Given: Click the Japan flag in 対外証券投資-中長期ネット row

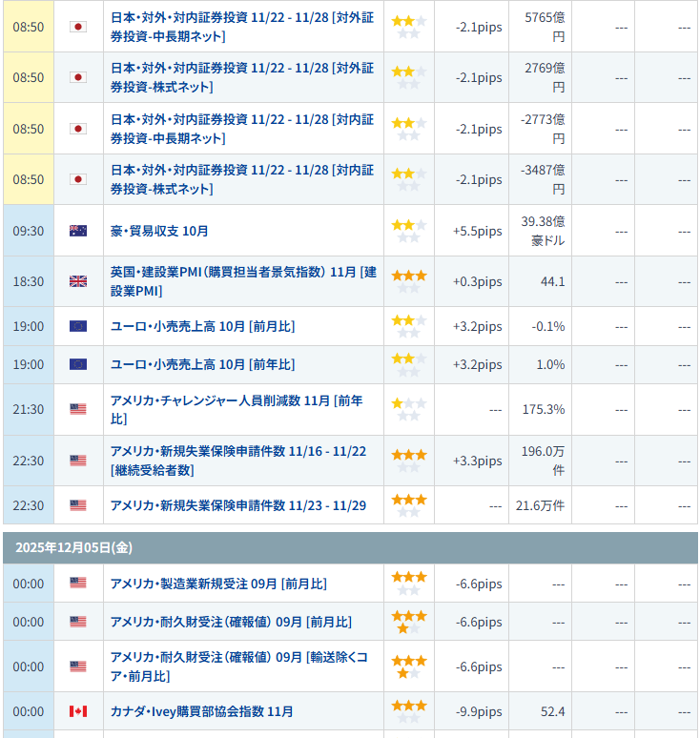Looking at the screenshot, I should pos(78,27).
